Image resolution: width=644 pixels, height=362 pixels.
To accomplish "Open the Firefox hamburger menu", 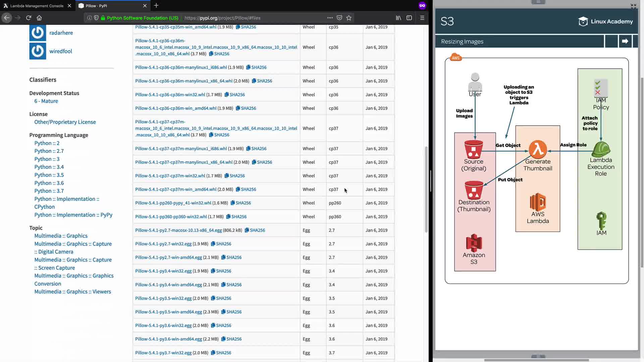I will click(x=422, y=18).
